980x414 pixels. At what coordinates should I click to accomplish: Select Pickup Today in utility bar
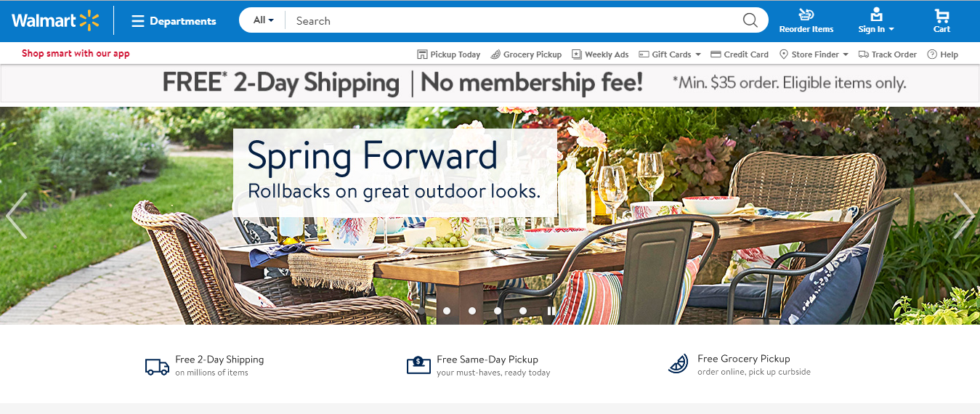coord(449,54)
